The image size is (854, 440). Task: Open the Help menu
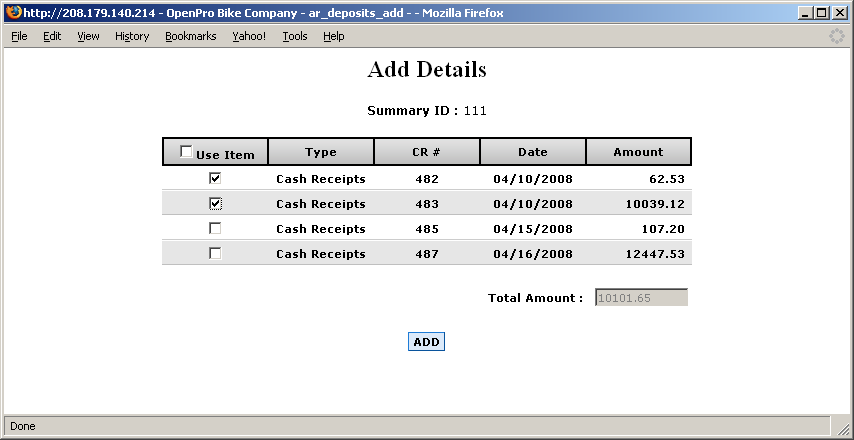pyautogui.click(x=333, y=36)
